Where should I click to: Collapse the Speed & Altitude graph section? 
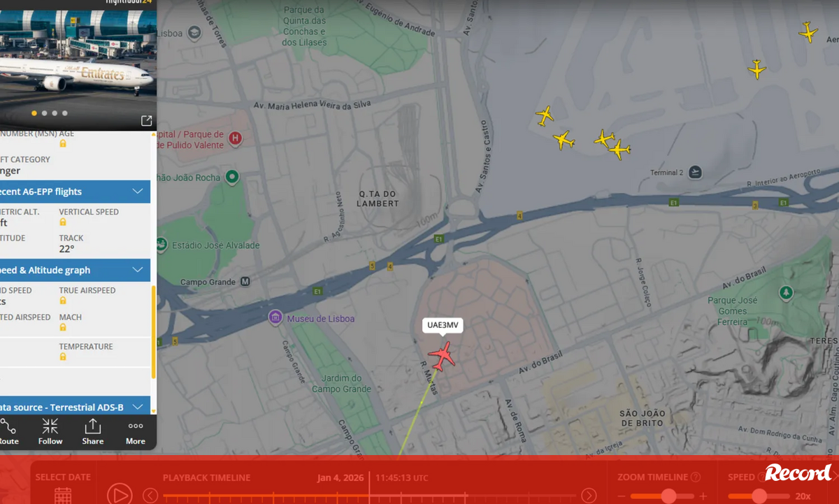(x=138, y=270)
